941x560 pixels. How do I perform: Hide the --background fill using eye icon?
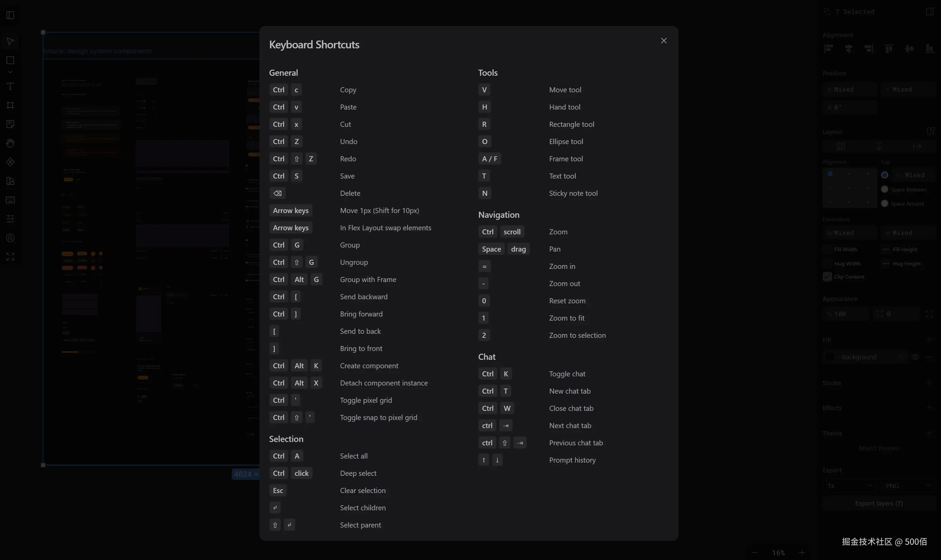tap(915, 357)
